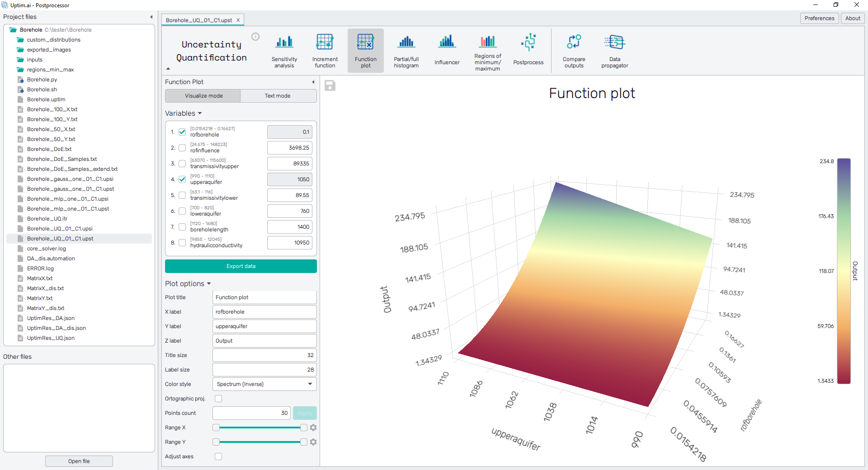
Task: Open the Influencer tool
Action: 447,51
